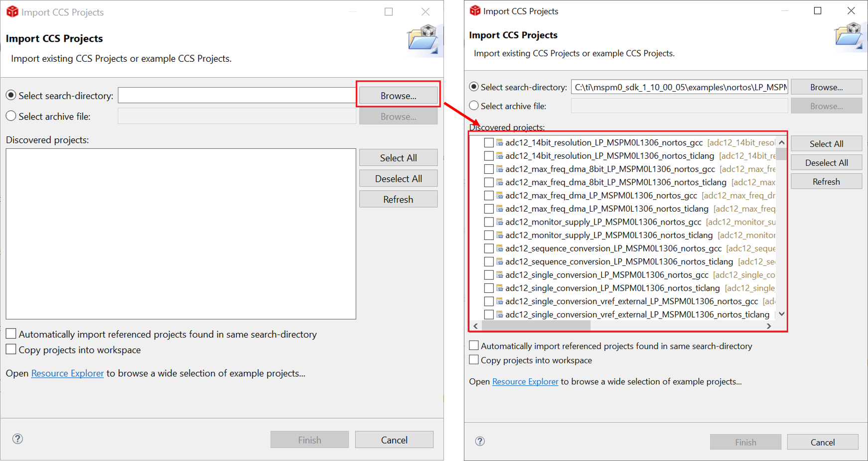Check adc12_sequence_conversion nortos_gcc project checkbox
Viewport: 868px width, 461px height.
(489, 248)
